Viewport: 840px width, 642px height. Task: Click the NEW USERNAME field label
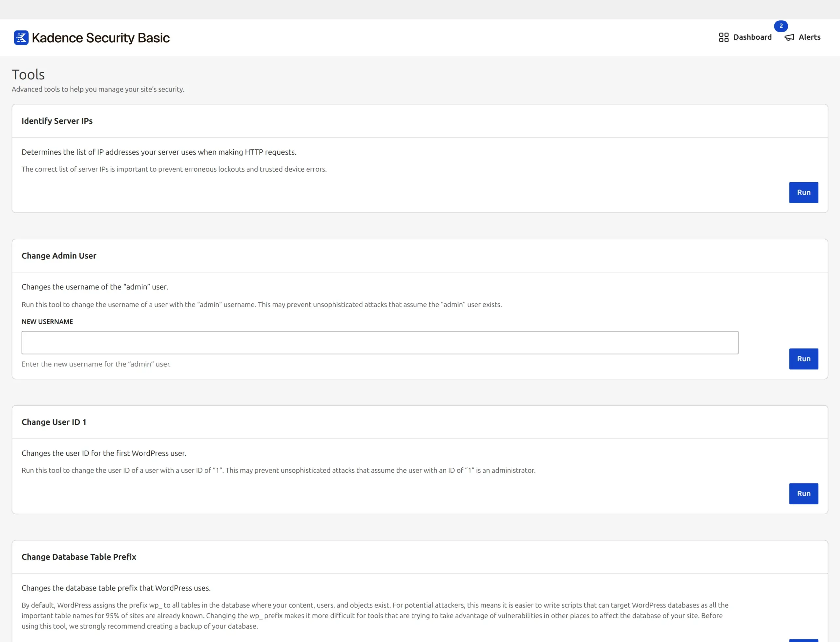point(47,321)
